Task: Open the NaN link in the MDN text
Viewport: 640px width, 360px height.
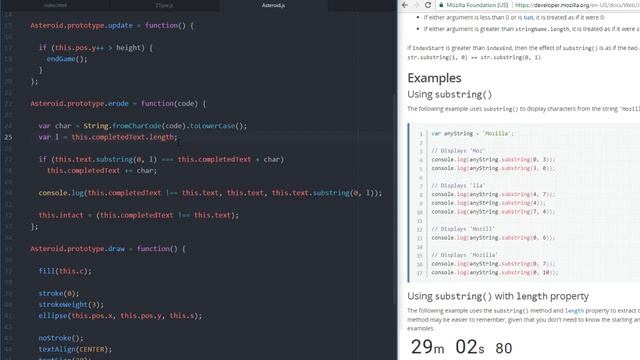Action: [528, 18]
